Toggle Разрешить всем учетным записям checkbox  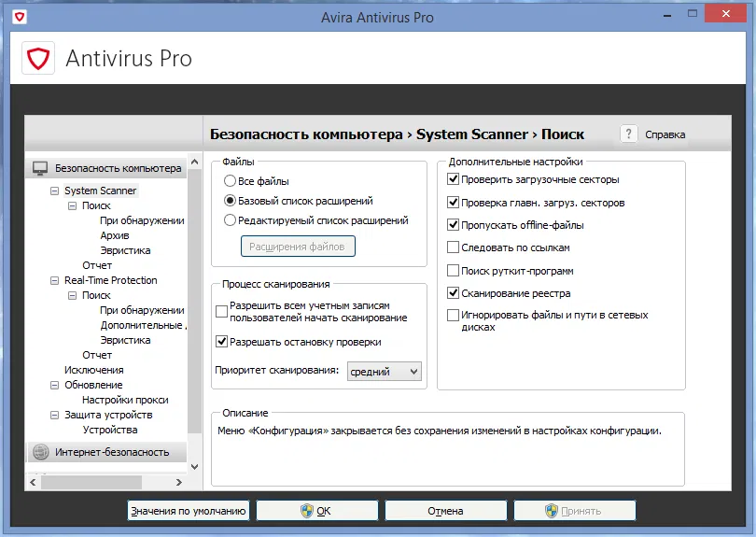[221, 312]
